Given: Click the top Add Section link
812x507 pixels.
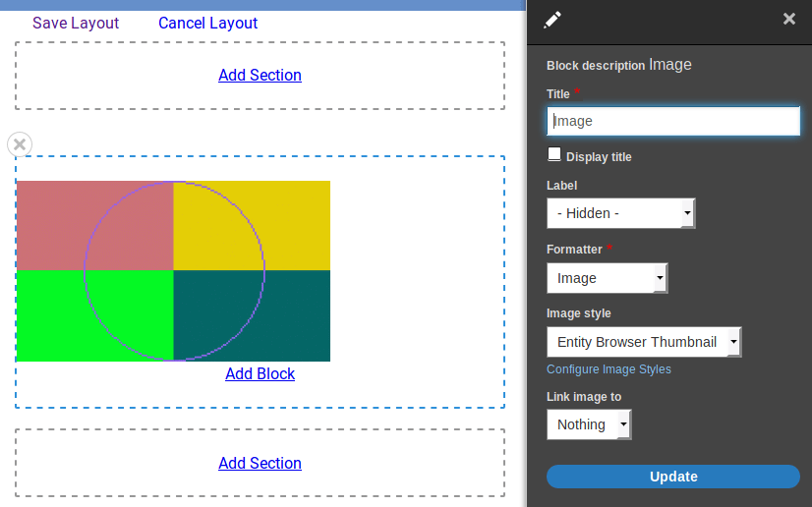Looking at the screenshot, I should [x=260, y=75].
